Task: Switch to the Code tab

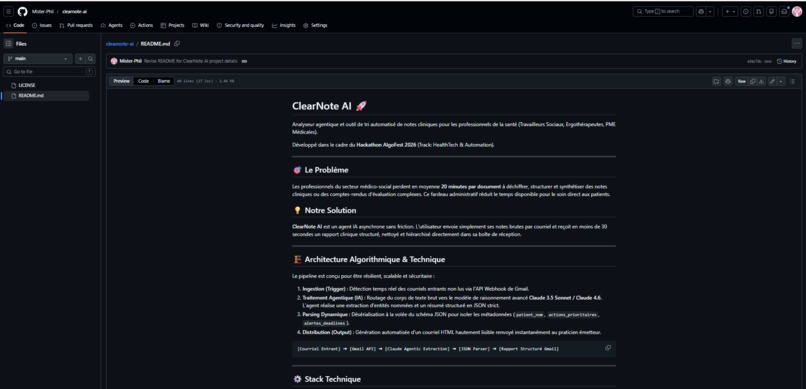Action: click(x=15, y=25)
